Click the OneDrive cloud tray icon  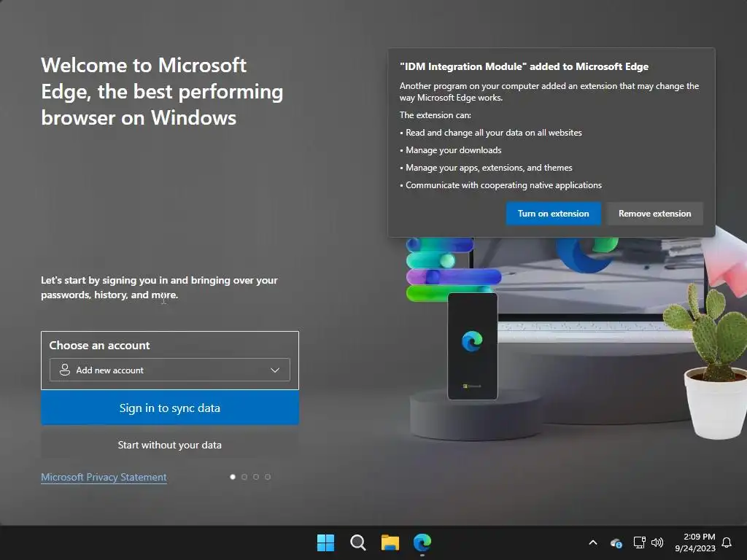tap(616, 542)
